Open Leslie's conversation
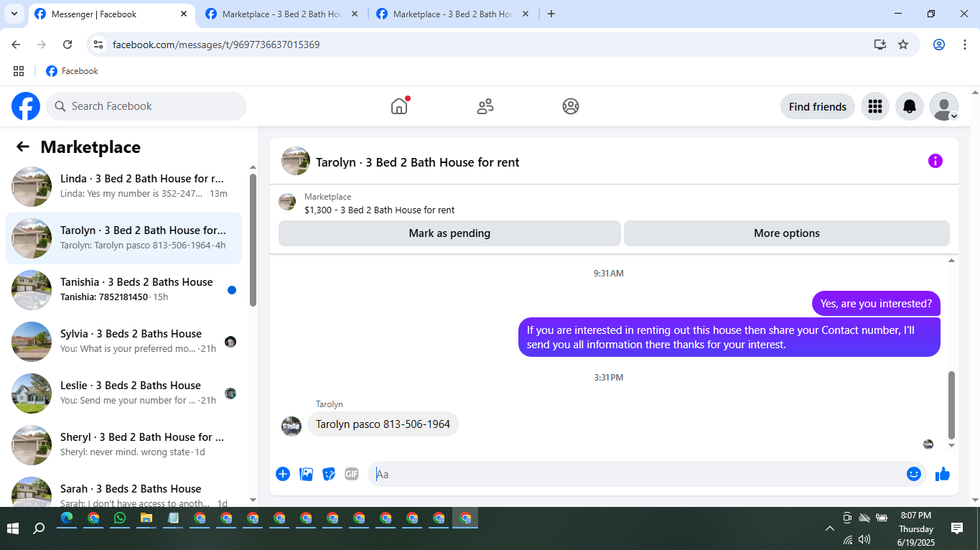The width and height of the screenshot is (980, 550). [x=123, y=393]
